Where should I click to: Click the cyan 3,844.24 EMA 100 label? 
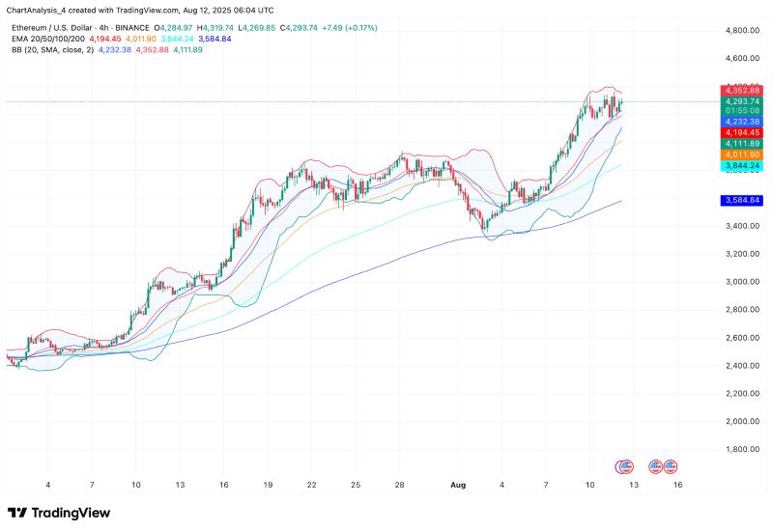coord(741,165)
